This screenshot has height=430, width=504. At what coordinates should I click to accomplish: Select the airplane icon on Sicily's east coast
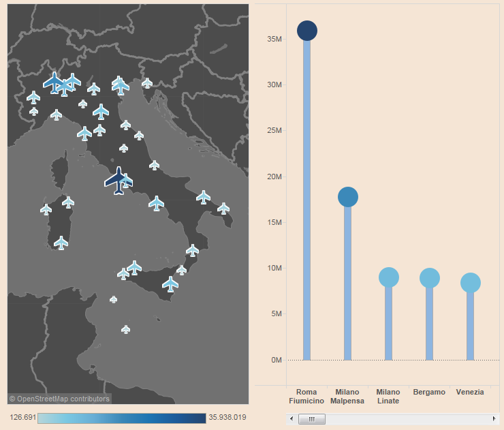(x=170, y=283)
